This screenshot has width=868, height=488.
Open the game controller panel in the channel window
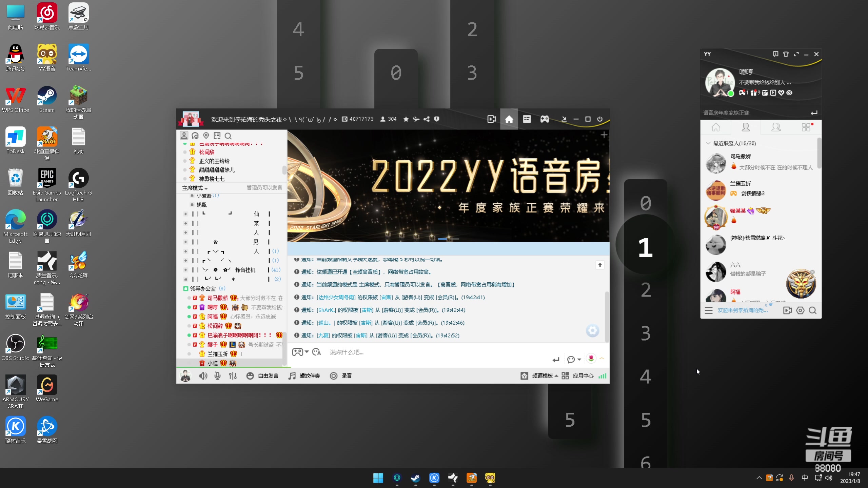point(545,119)
